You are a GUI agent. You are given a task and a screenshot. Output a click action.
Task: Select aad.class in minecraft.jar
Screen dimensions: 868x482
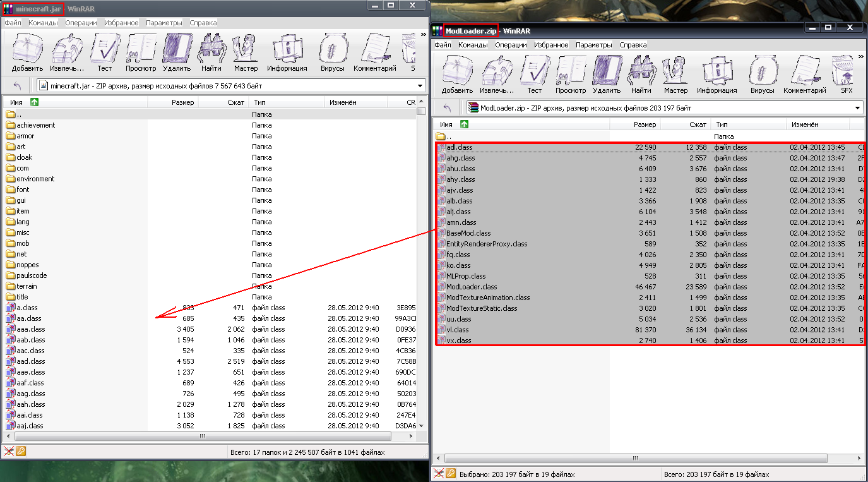coord(26,361)
